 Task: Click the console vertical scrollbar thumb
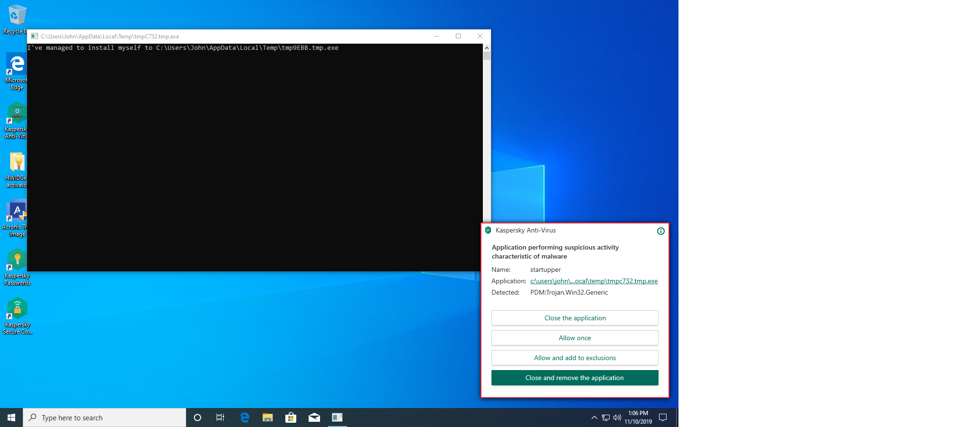(487, 56)
